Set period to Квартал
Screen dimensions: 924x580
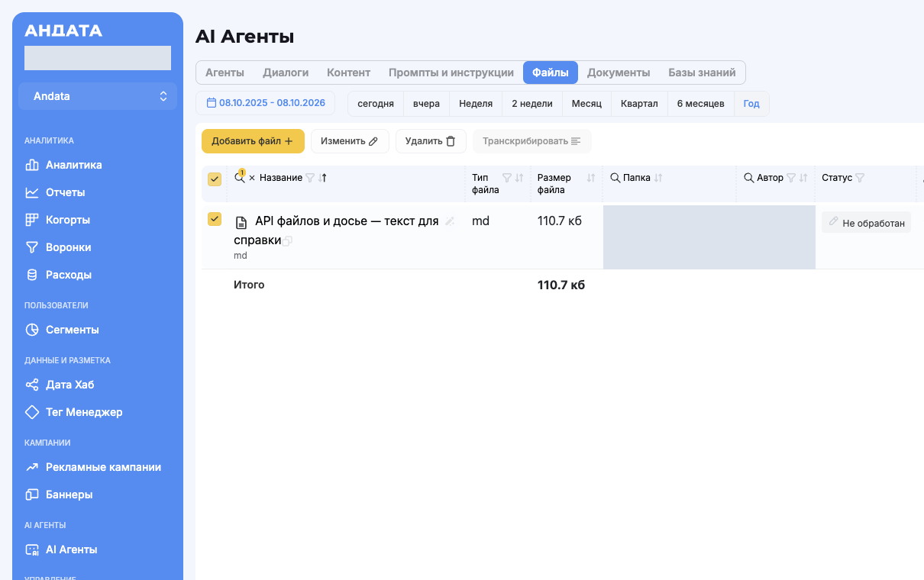tap(639, 104)
